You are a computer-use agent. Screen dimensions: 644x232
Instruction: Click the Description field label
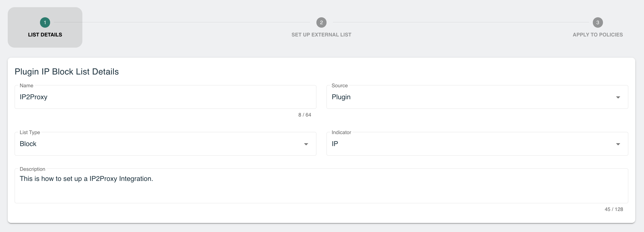(33, 169)
